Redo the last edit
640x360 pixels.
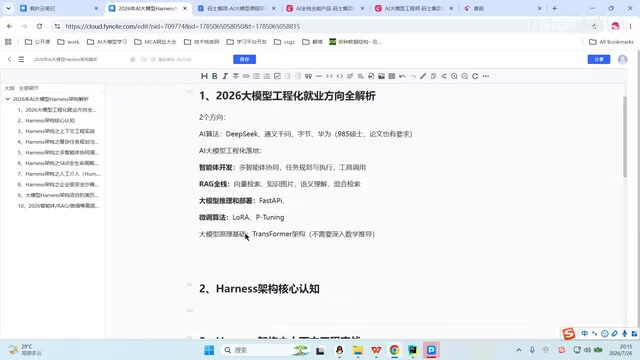[x=413, y=76]
